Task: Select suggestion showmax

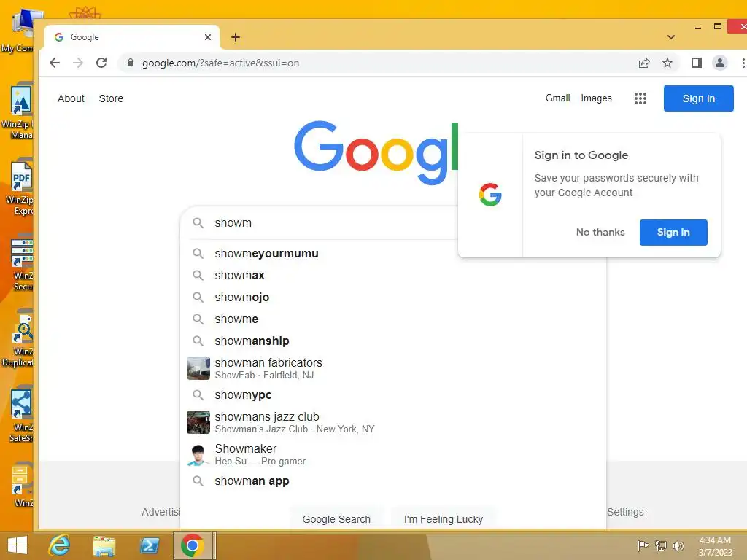Action: pos(392,275)
